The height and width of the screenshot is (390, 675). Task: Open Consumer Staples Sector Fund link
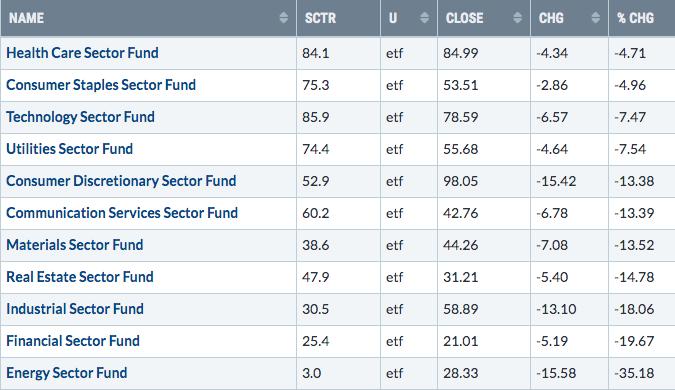coord(101,85)
